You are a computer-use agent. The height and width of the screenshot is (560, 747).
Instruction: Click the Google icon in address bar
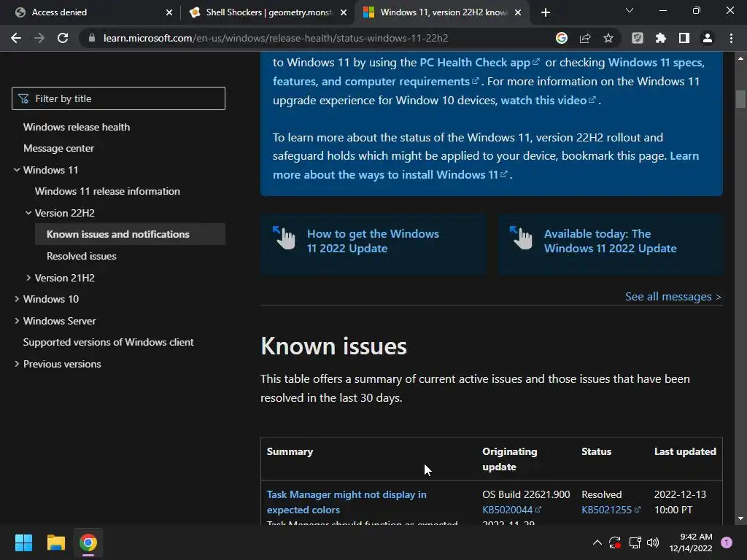click(x=562, y=38)
